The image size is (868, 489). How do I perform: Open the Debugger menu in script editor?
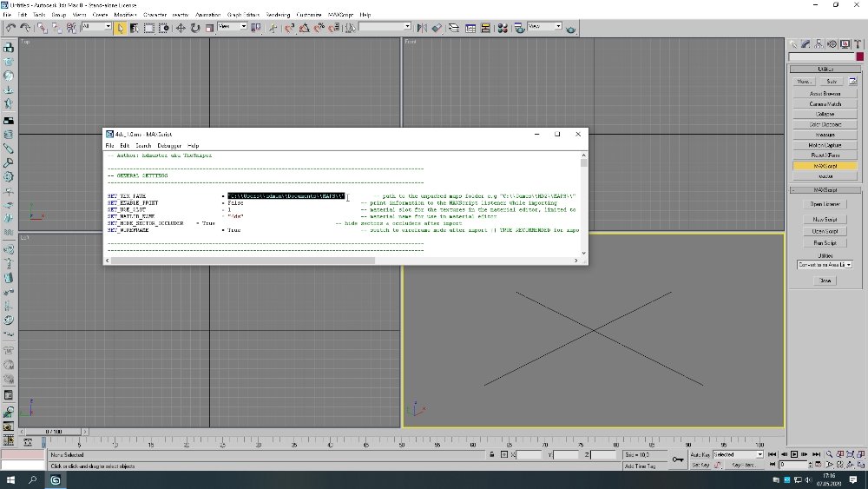click(169, 146)
